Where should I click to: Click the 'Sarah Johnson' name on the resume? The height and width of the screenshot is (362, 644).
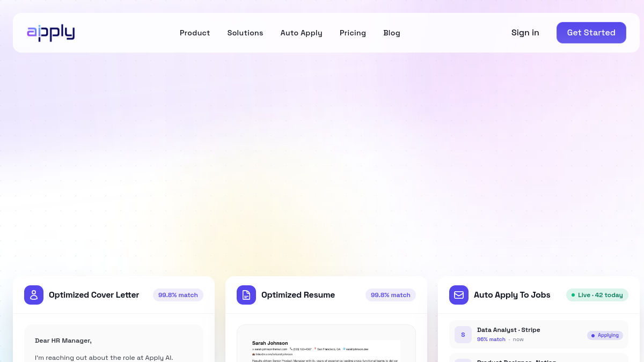pos(270,343)
